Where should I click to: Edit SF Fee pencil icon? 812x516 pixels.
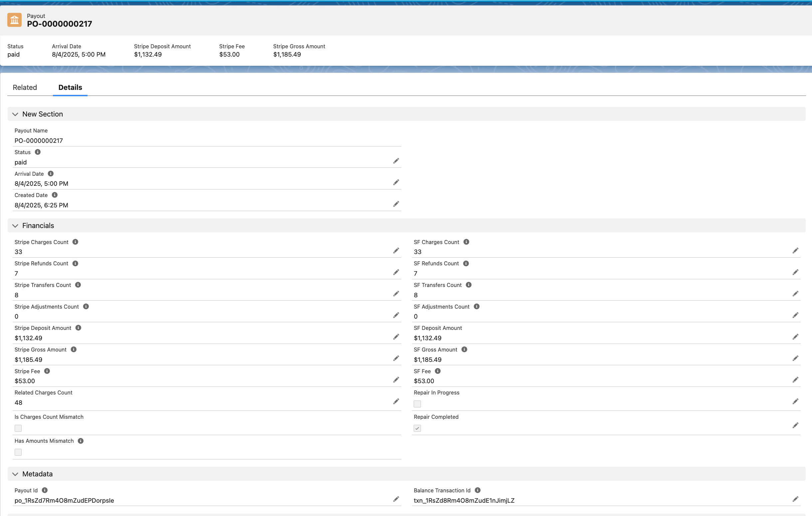(x=795, y=380)
